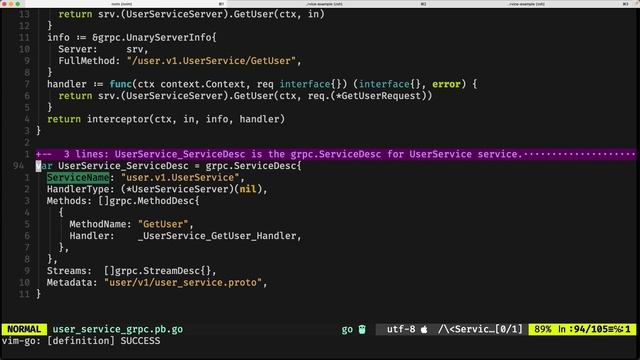This screenshot has height=360, width=640.
Task: Click 'Methods: []grpc.MethodDesc{' line
Action: tap(123, 201)
